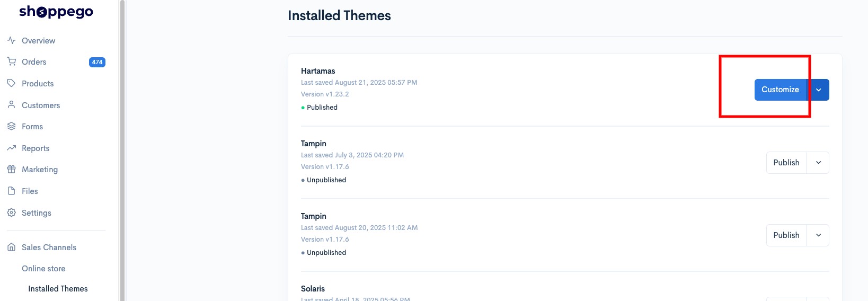This screenshot has width=868, height=301.
Task: Open the Overview page
Action: [38, 41]
